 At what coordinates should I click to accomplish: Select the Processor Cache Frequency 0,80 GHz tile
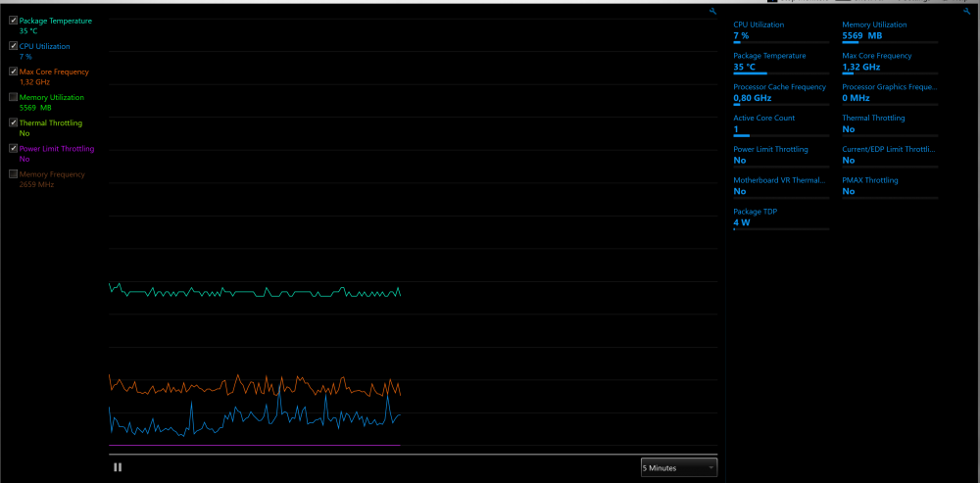pyautogui.click(x=781, y=94)
